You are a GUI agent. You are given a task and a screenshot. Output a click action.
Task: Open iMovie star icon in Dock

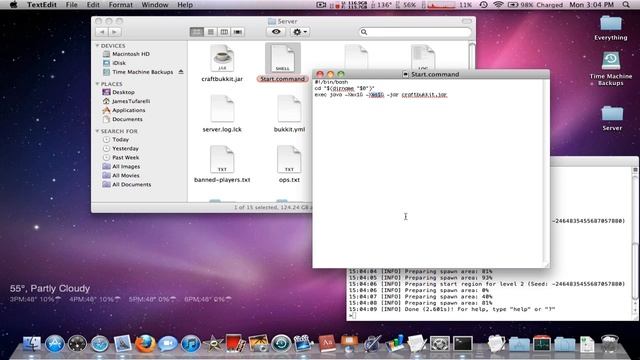point(213,344)
